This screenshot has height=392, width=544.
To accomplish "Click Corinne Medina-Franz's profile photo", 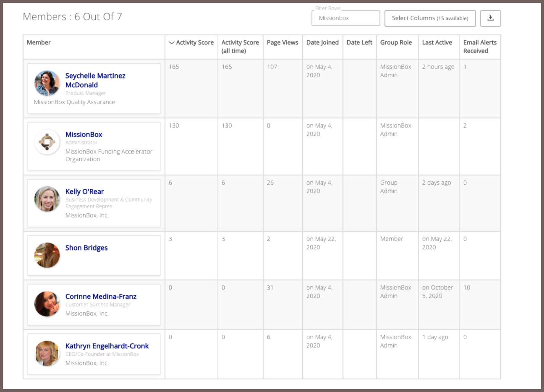I will (x=47, y=304).
